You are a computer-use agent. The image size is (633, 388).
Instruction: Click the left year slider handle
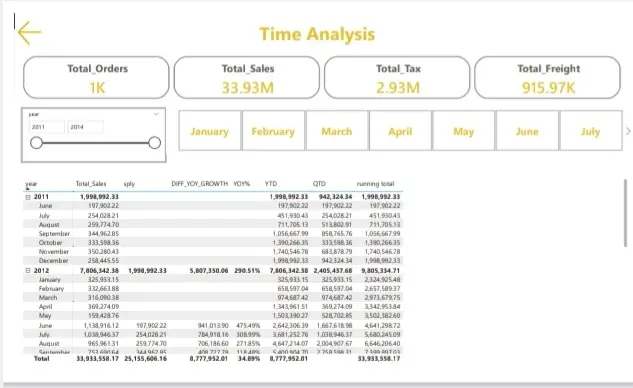[36, 143]
